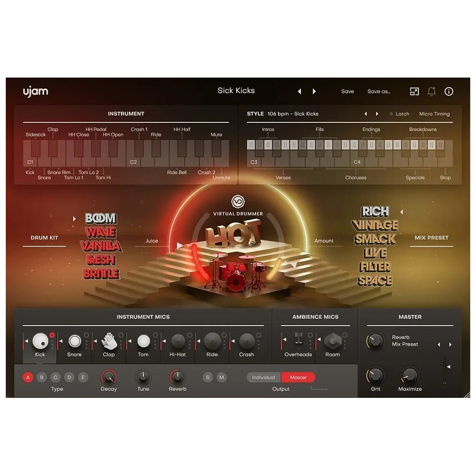
Task: Open Micro Timing settings
Action: coord(434,114)
